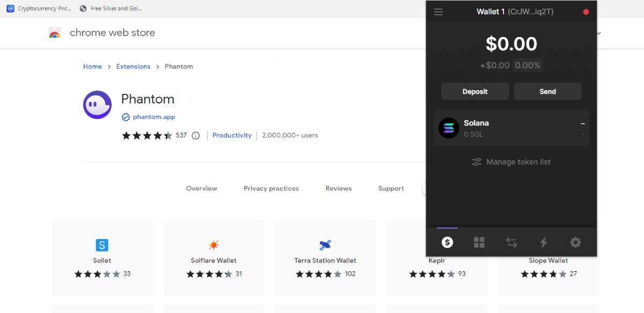Switch to the Reviews tab
Viewport: 644px width, 313px height.
[339, 189]
